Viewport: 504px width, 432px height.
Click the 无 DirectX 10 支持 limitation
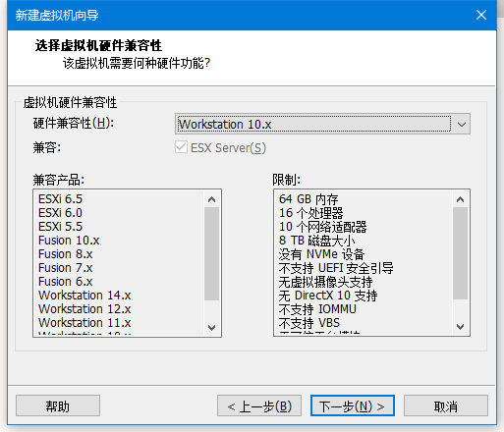[x=328, y=296]
